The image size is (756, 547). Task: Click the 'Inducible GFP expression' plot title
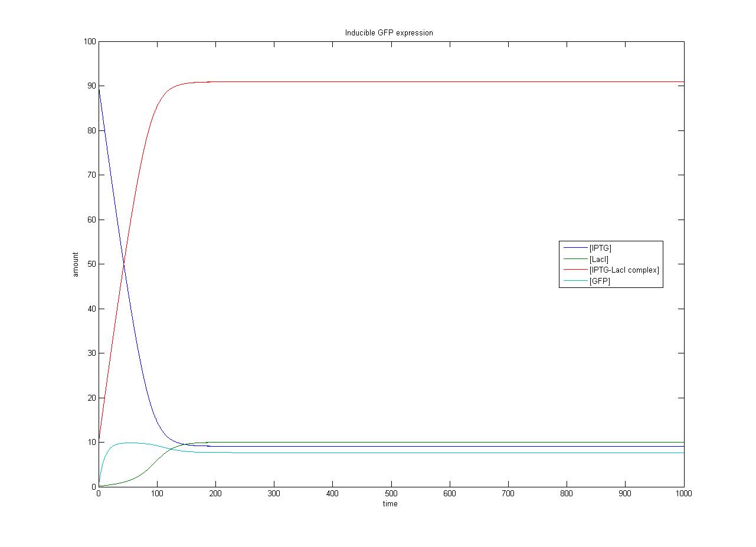(389, 33)
